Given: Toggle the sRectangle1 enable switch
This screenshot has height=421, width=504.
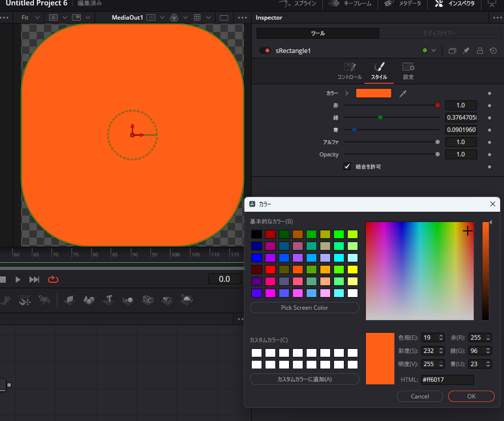Looking at the screenshot, I should pyautogui.click(x=265, y=50).
